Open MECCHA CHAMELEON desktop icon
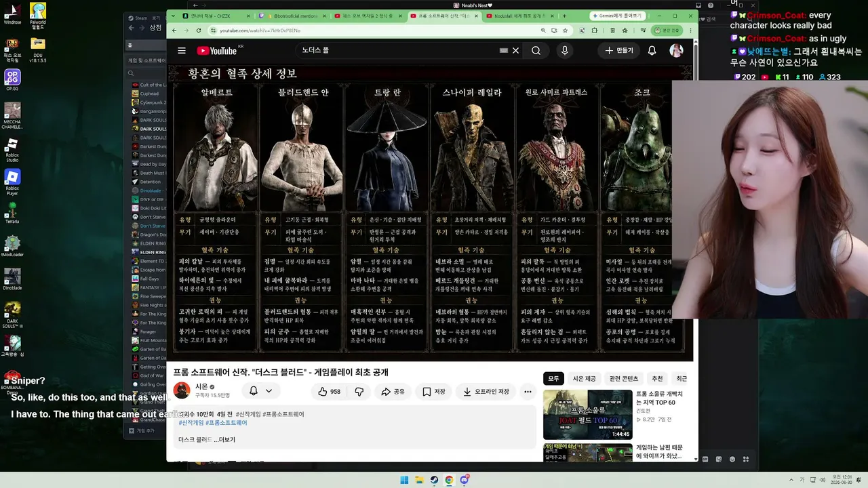The height and width of the screenshot is (488, 868). coord(12,117)
